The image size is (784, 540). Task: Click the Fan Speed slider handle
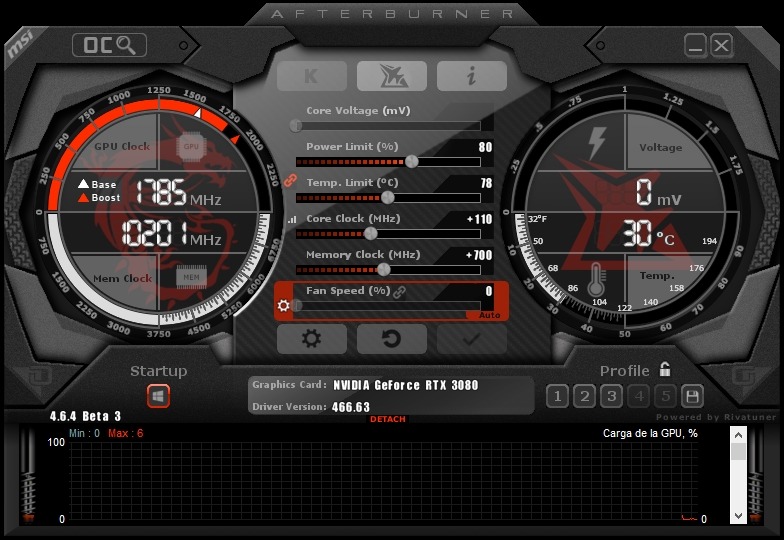(x=296, y=305)
